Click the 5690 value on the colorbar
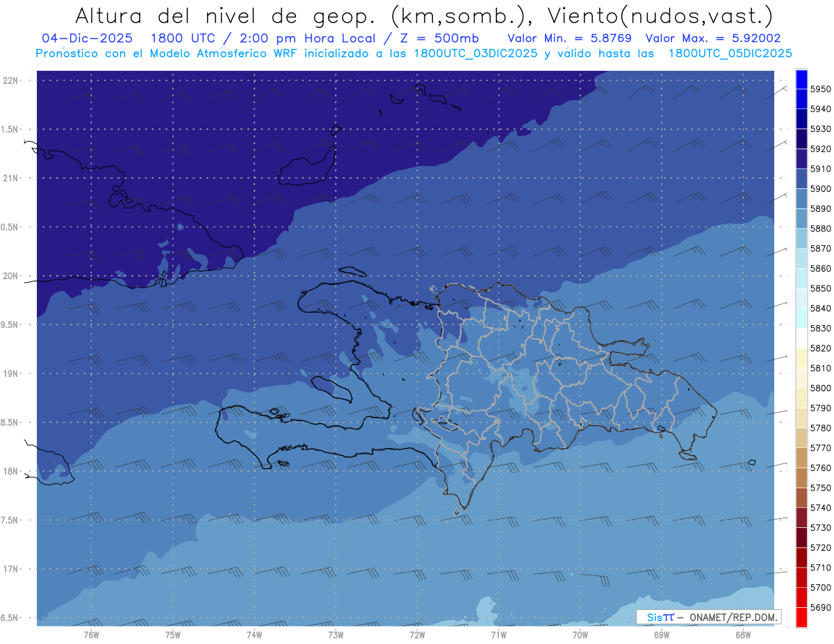The width and height of the screenshot is (834, 644). (x=820, y=607)
